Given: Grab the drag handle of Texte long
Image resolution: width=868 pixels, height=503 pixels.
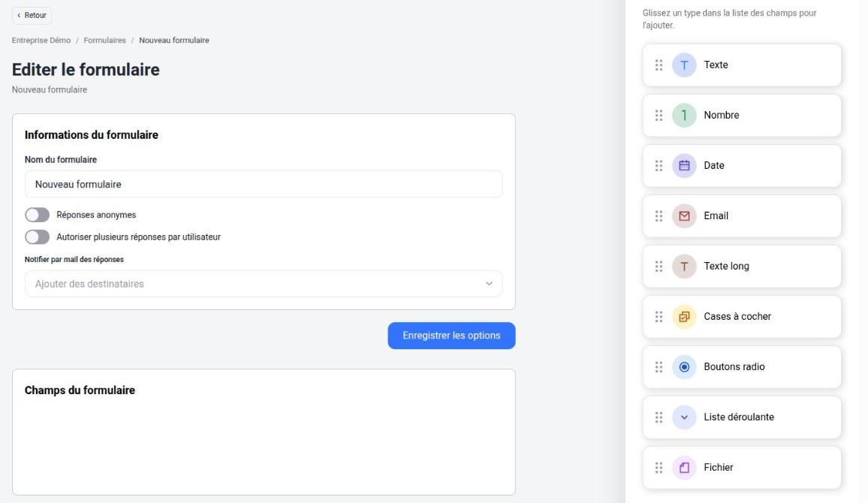Looking at the screenshot, I should [x=659, y=267].
